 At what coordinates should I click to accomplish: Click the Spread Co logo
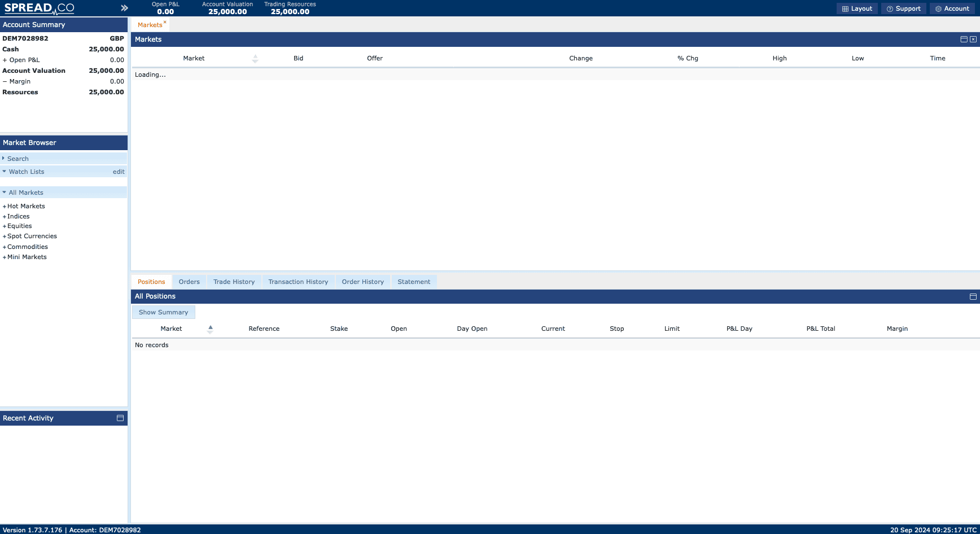[40, 8]
